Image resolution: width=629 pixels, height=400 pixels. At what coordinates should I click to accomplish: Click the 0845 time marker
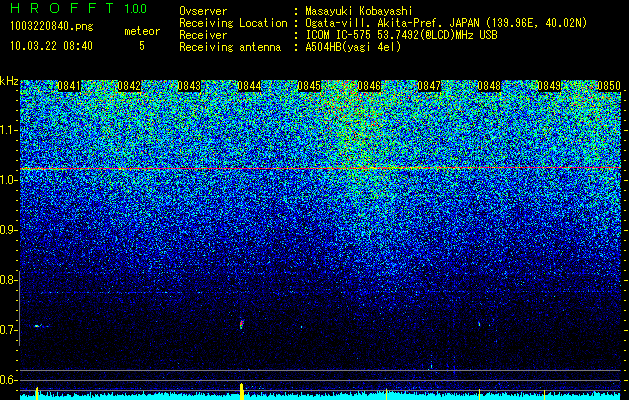[x=309, y=86]
